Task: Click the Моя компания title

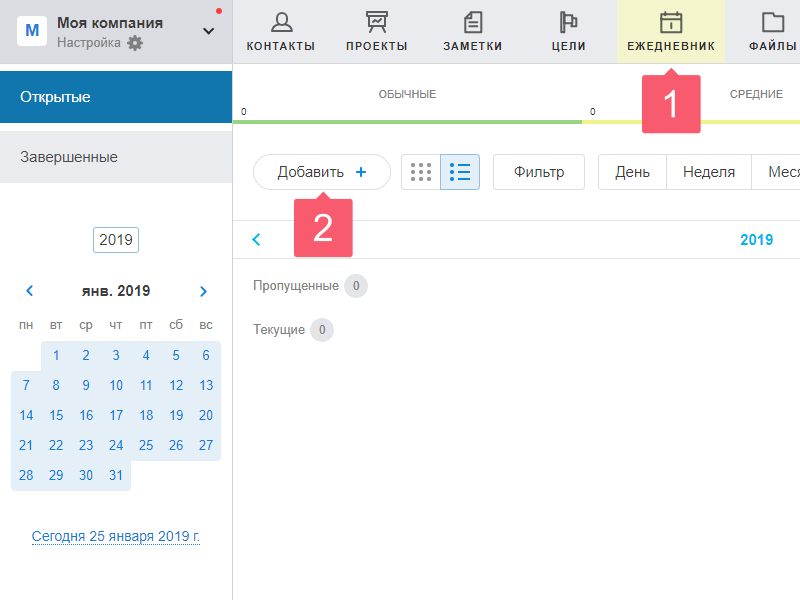Action: 110,23
